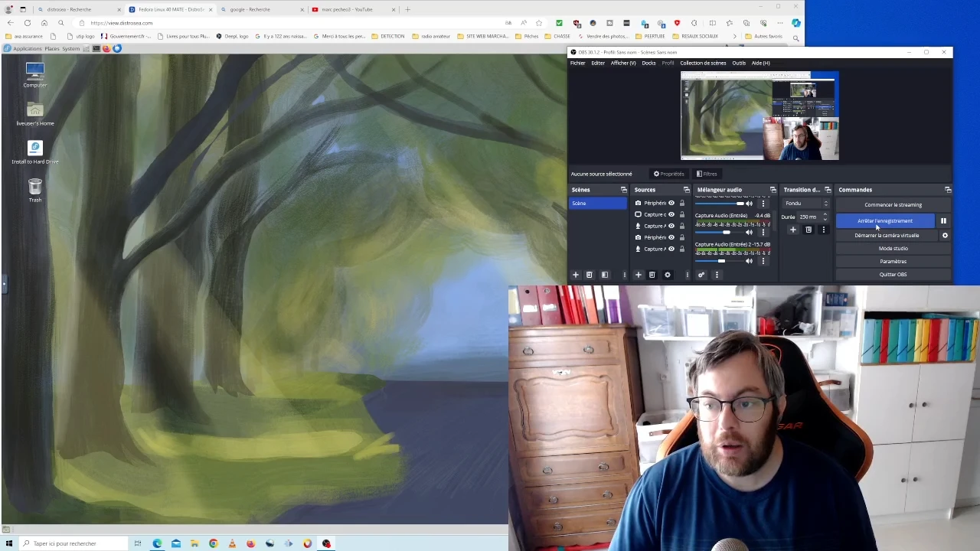Adjust the Durée 250 ms spinner arrows
The image size is (980, 551).
coord(825,217)
